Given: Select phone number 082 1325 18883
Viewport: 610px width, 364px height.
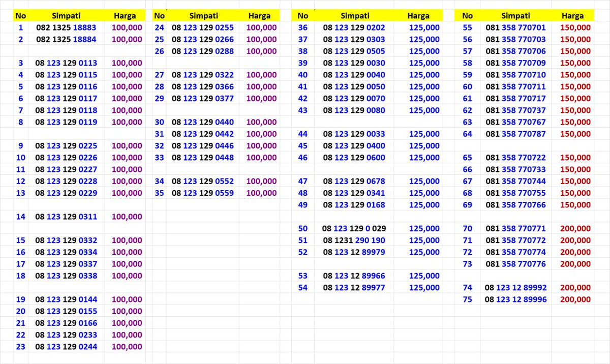Looking at the screenshot, I should click(66, 27).
